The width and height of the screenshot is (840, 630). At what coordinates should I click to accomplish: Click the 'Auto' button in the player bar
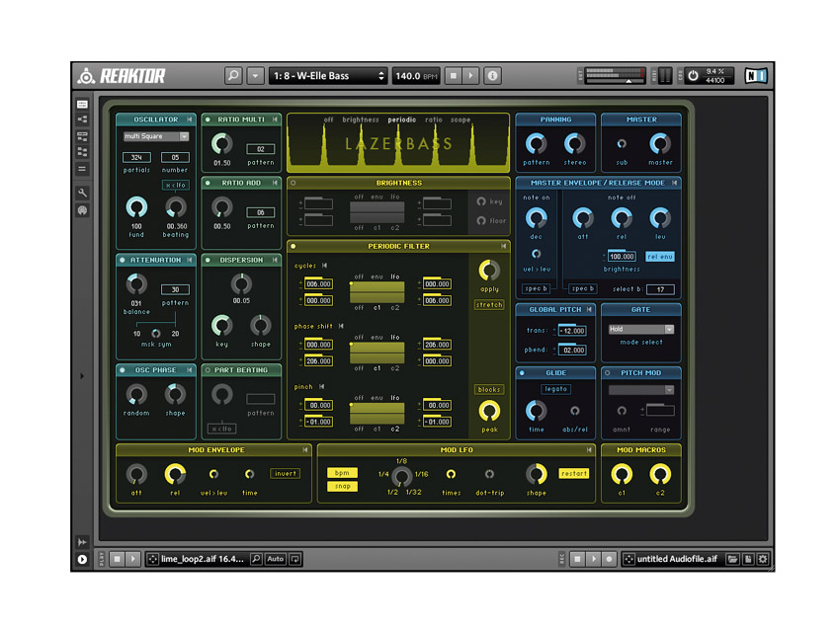[276, 559]
